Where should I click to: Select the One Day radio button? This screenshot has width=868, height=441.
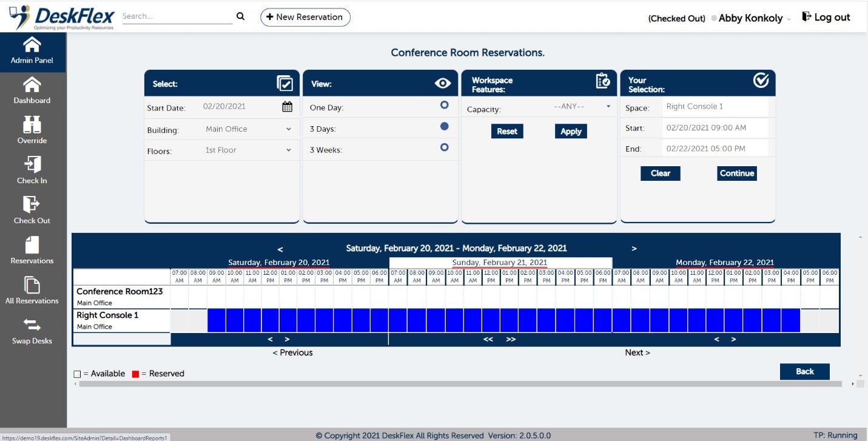445,104
